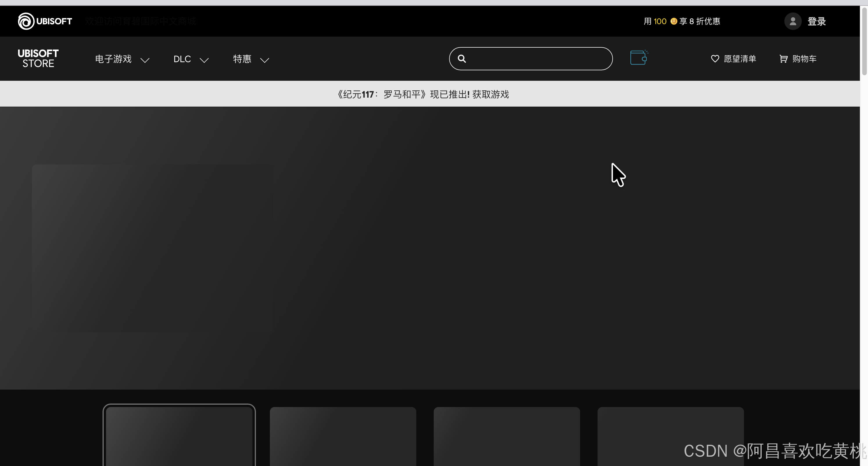Click the page vertical scrollbar
Screen dimensions: 868x466
click(864, 40)
